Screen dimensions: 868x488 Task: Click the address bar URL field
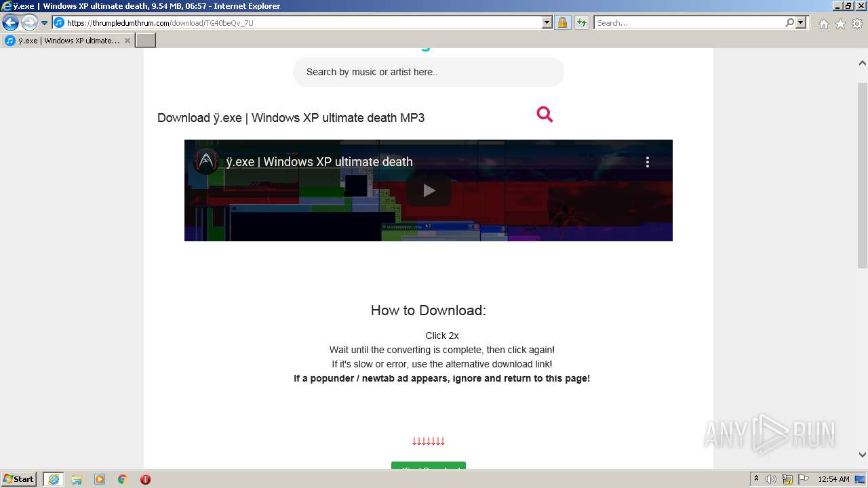[297, 23]
